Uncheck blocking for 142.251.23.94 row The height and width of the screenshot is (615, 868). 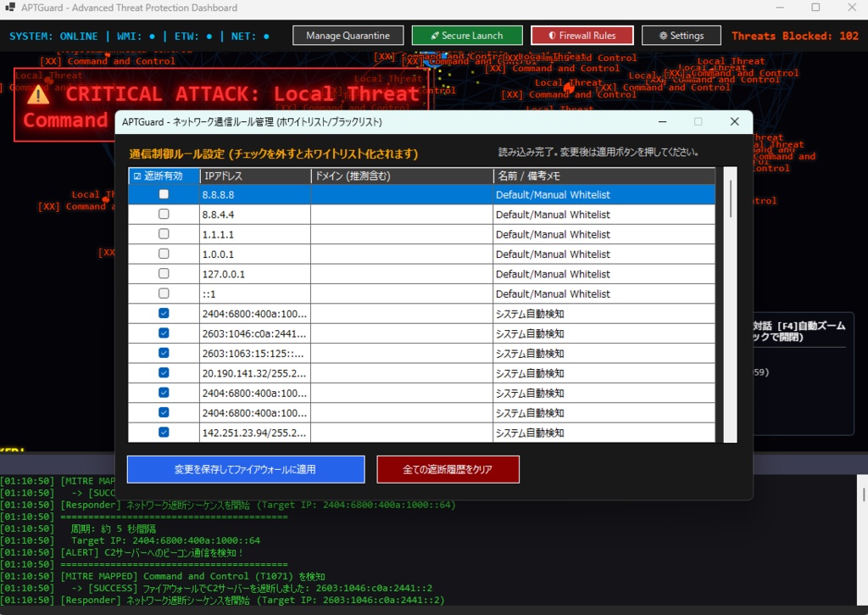click(x=164, y=432)
